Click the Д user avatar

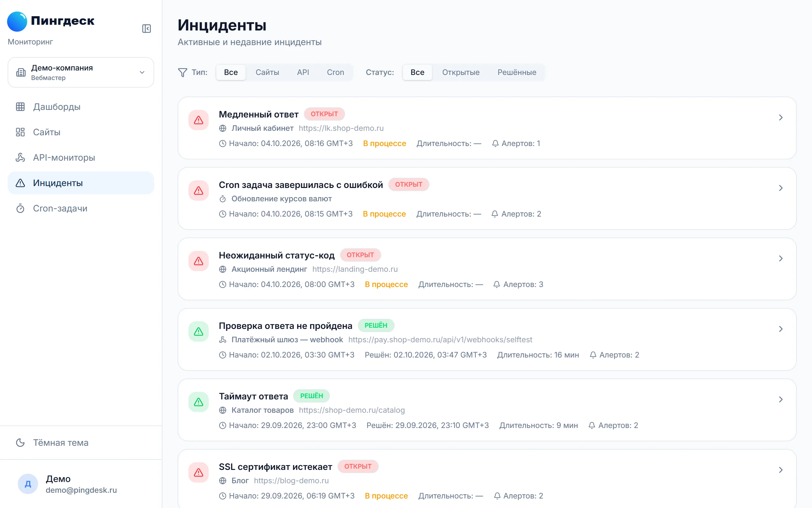coord(28,484)
